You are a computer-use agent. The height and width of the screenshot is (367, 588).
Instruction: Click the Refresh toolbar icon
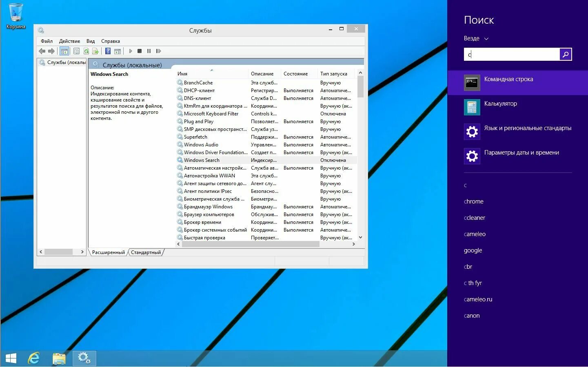point(86,51)
